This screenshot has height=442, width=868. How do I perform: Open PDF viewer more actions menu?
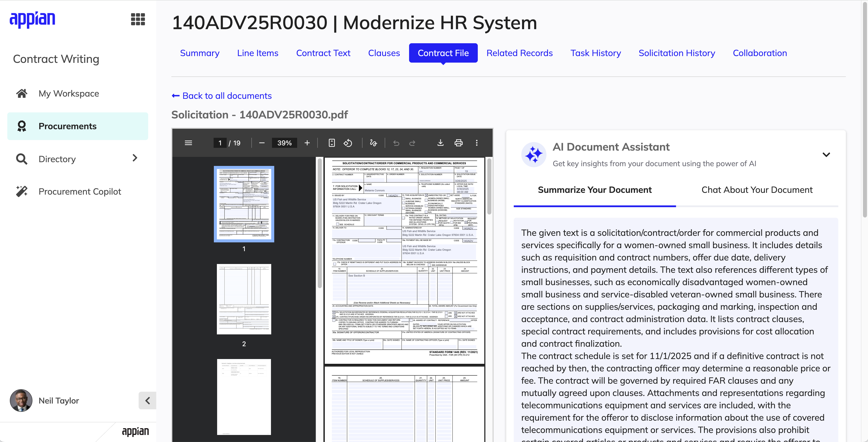pos(477,143)
